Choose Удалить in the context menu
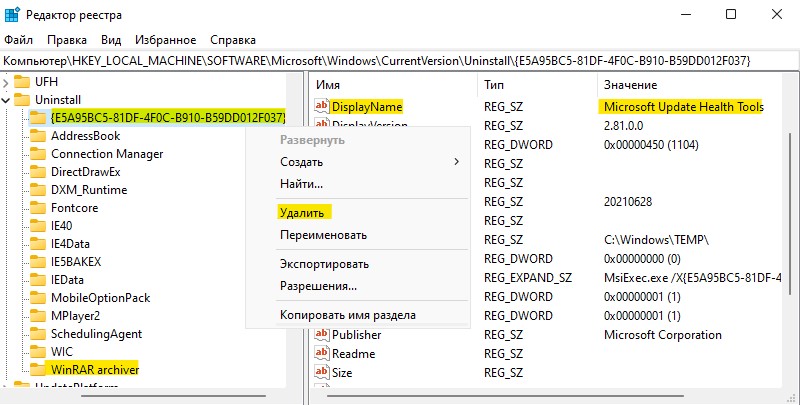 (x=302, y=213)
